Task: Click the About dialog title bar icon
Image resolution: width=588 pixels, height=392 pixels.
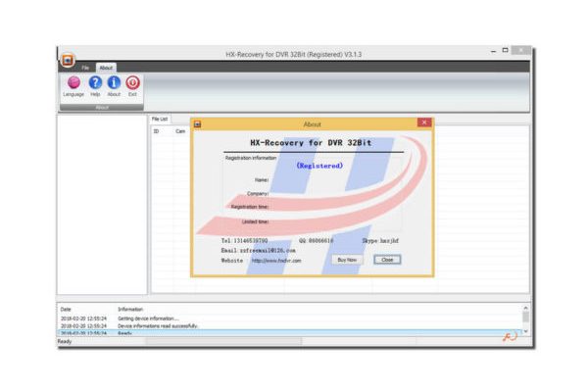Action: [x=197, y=124]
